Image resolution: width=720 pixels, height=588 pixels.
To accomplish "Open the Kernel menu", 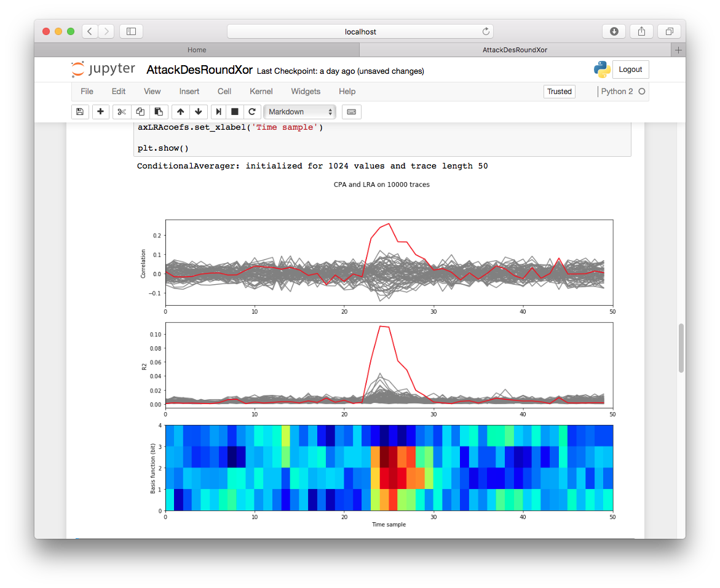I will click(261, 91).
